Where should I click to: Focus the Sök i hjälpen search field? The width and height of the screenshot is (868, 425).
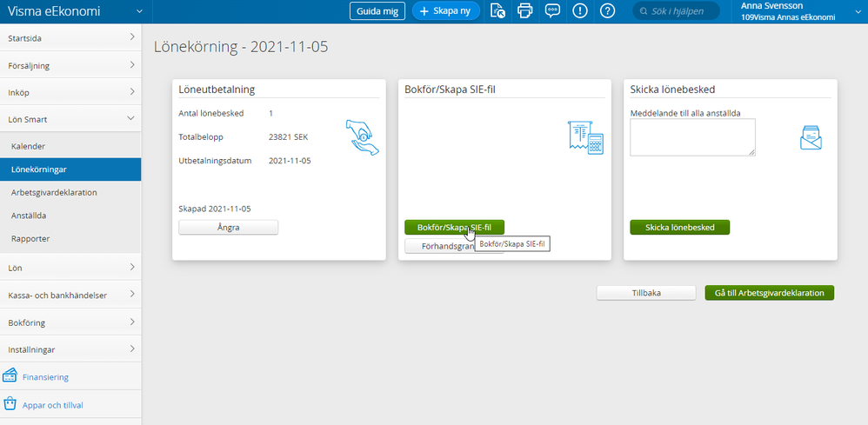click(x=676, y=11)
